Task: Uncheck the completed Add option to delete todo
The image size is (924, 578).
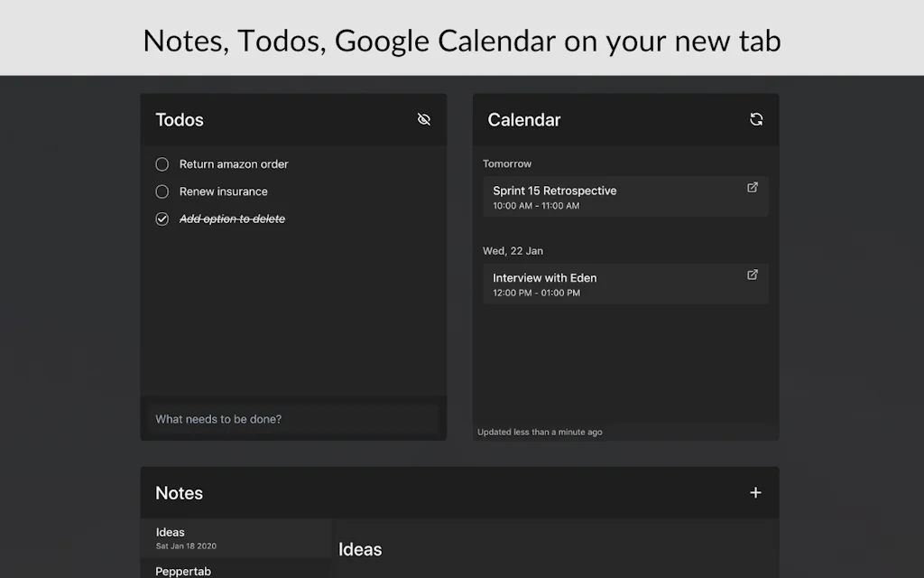Action: click(x=162, y=219)
